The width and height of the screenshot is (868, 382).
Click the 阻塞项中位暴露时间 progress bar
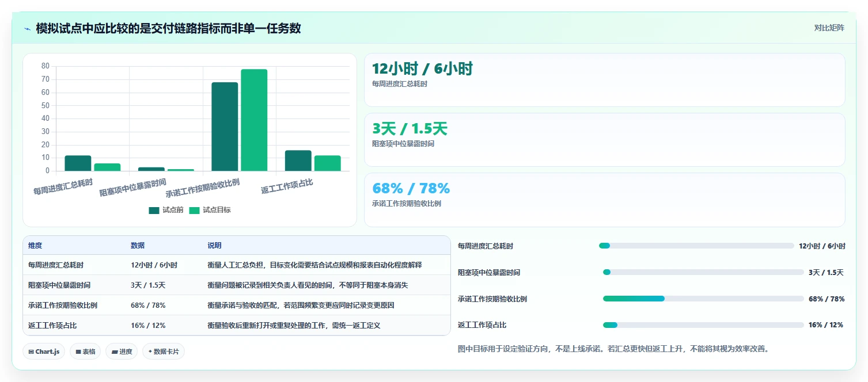(x=703, y=272)
